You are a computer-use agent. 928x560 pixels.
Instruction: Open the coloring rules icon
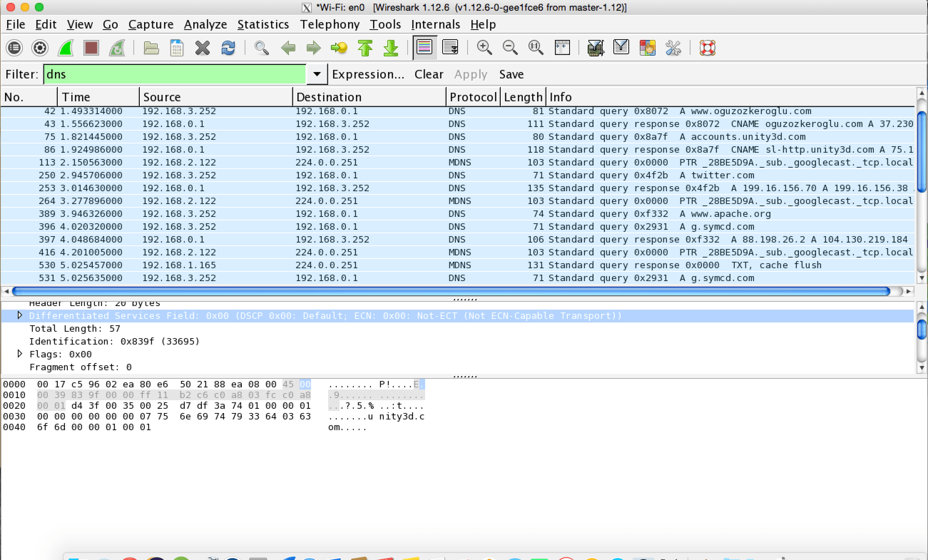coord(647,48)
